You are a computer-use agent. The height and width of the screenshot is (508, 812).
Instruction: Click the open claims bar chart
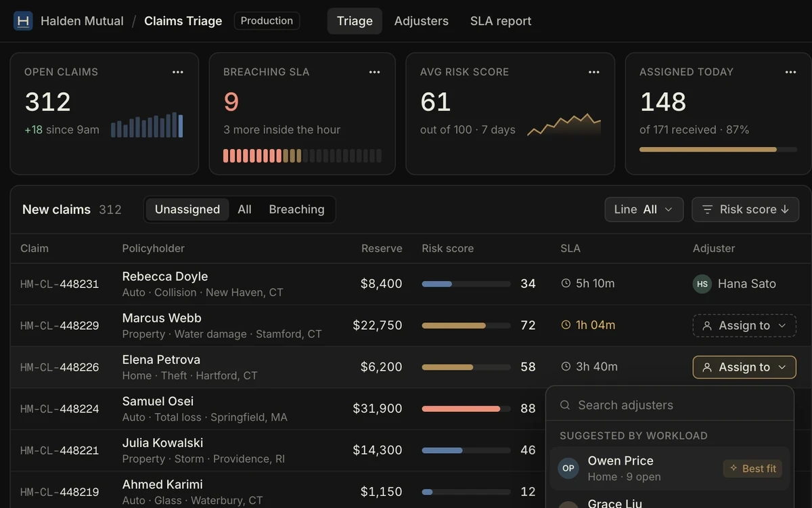147,125
